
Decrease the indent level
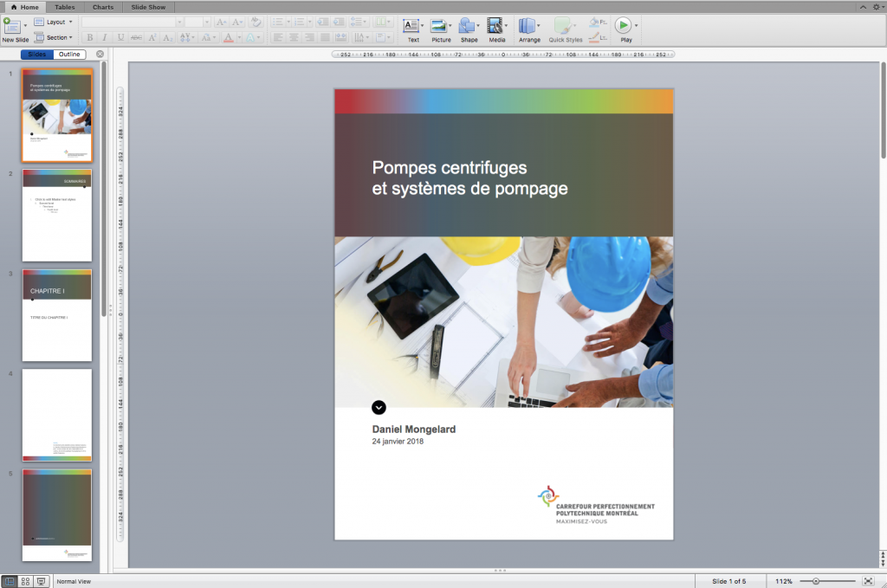[x=323, y=22]
